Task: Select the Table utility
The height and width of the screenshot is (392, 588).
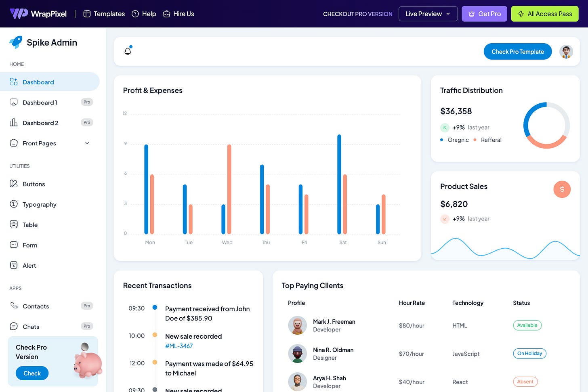Action: coord(29,224)
